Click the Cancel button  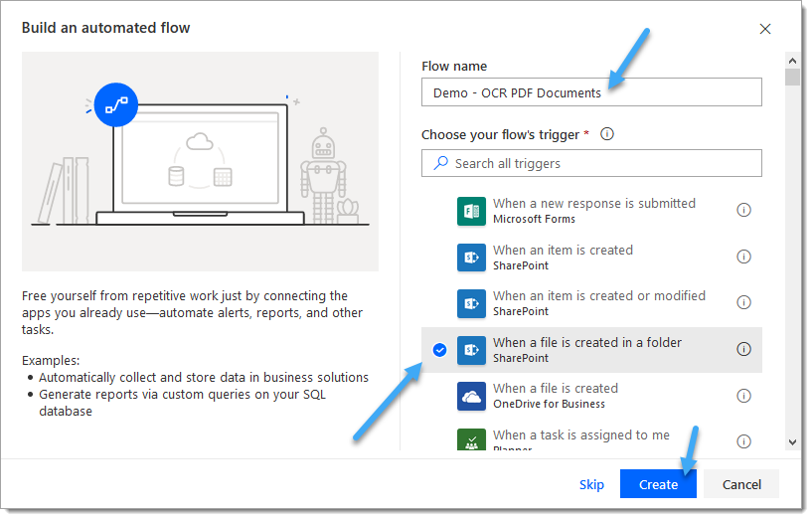pyautogui.click(x=741, y=484)
